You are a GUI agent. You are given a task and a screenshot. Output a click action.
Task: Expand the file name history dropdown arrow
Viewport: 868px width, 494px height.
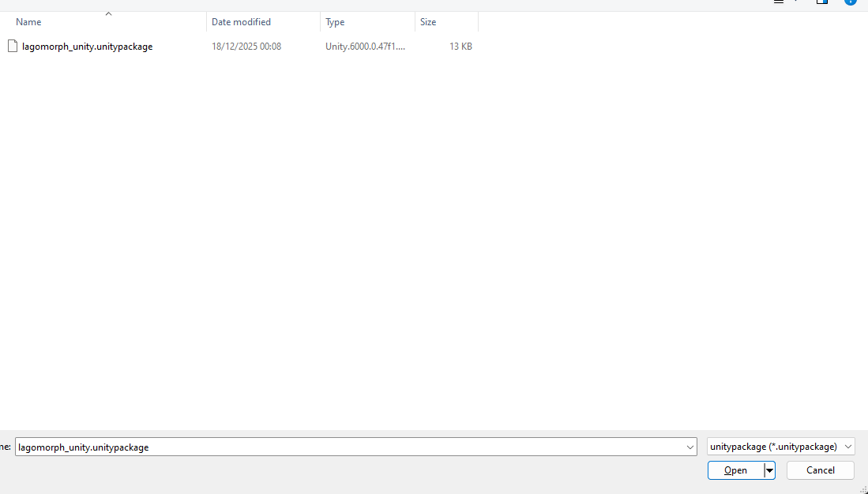pos(690,447)
